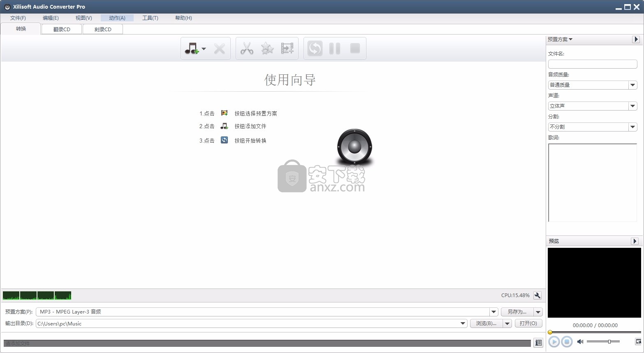Viewport: 644px width, 353px height.
Task: Open the 动作(A) menu
Action: tap(117, 18)
